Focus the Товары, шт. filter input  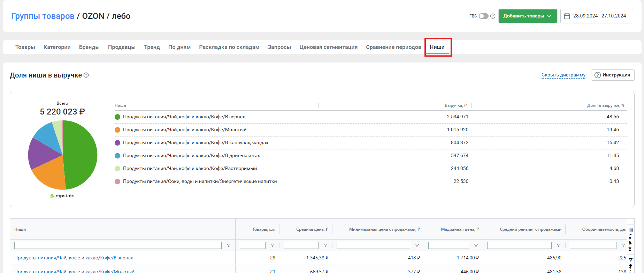pos(253,245)
